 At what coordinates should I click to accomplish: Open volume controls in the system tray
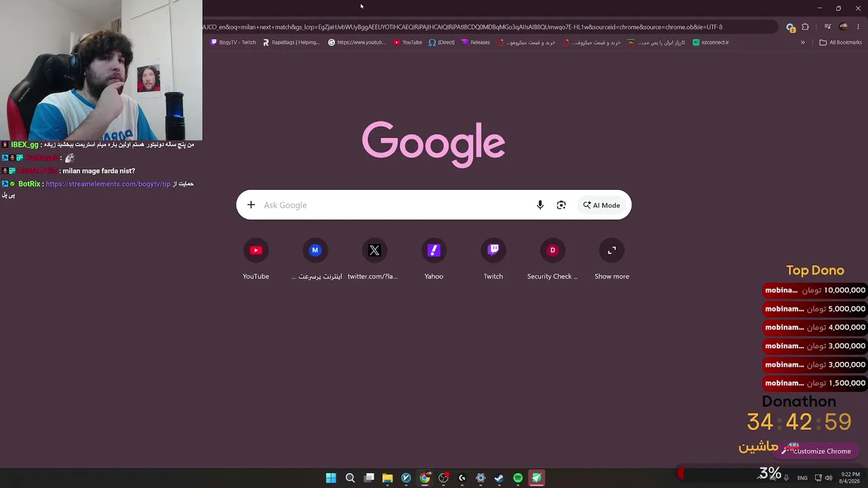pos(828,478)
